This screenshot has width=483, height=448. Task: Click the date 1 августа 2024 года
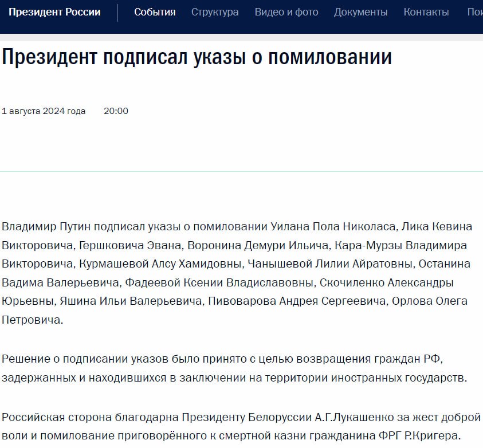(x=44, y=111)
